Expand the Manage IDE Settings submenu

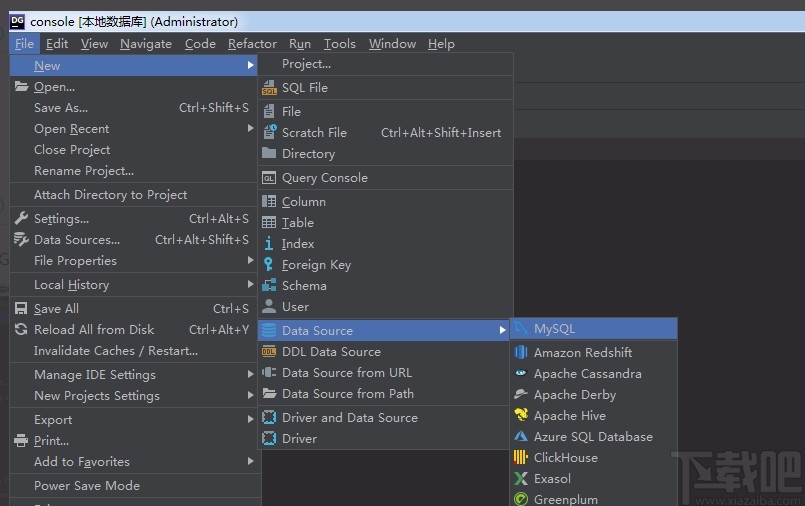pyautogui.click(x=95, y=375)
